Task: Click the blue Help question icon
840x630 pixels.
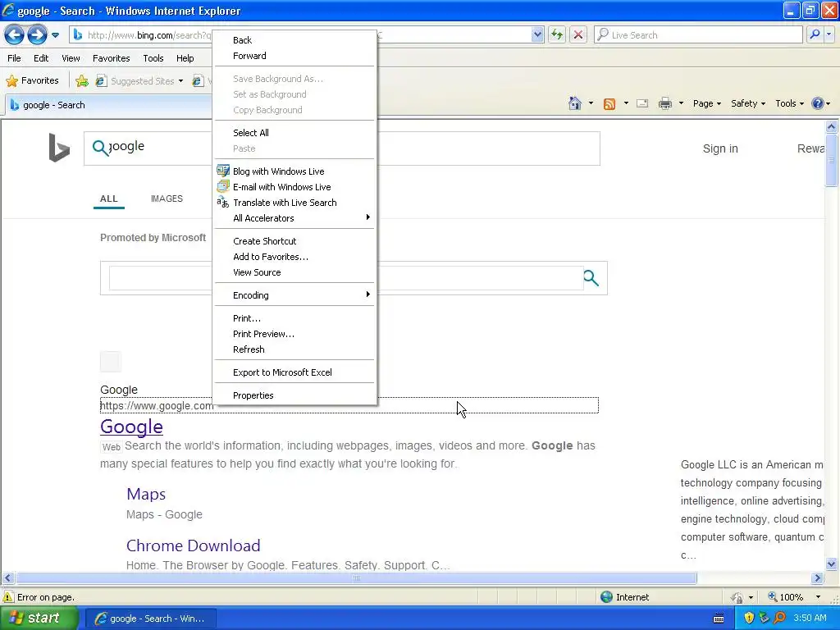Action: pos(818,103)
